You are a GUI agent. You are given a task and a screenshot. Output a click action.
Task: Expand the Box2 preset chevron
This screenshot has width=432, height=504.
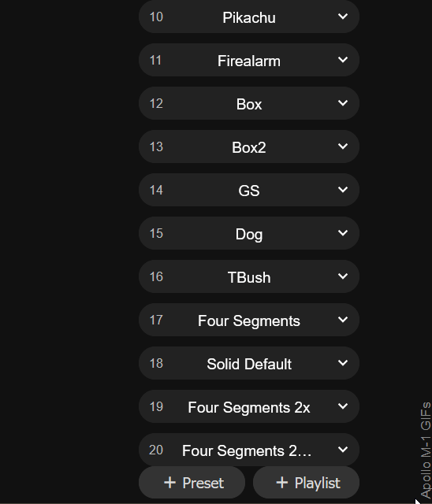[343, 146]
